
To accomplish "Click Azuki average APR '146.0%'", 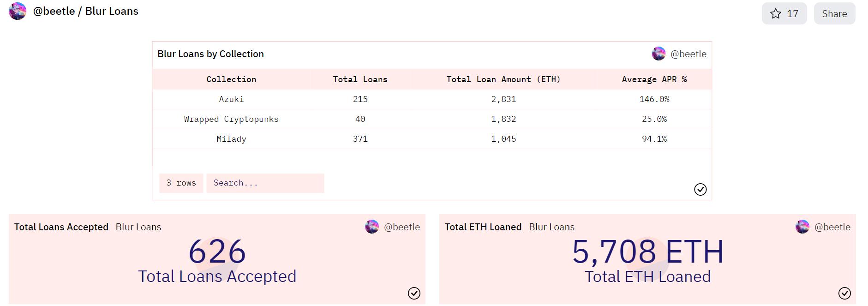I will [654, 99].
